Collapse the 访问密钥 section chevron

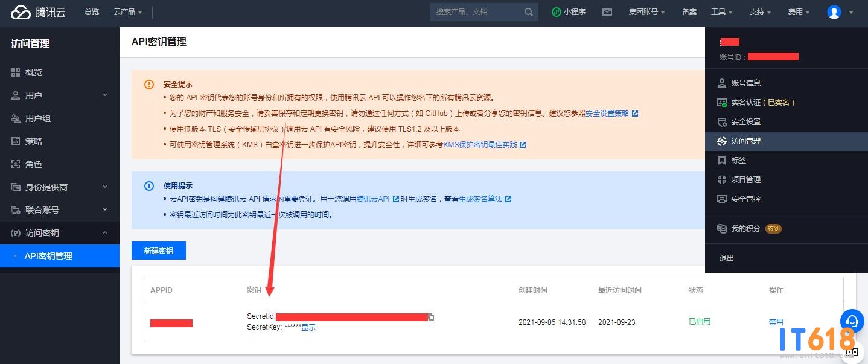tap(105, 232)
